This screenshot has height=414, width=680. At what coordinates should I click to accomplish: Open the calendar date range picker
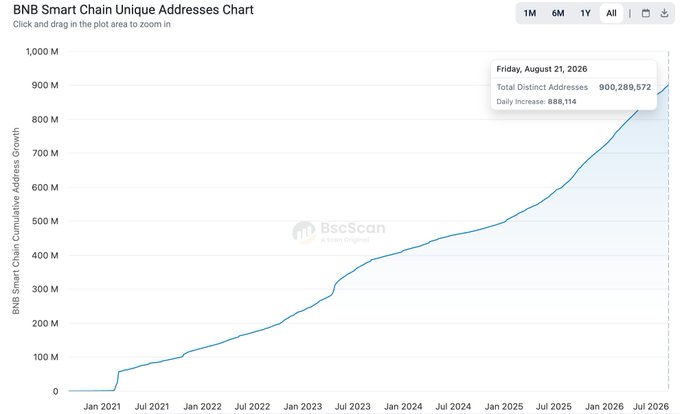tap(645, 13)
